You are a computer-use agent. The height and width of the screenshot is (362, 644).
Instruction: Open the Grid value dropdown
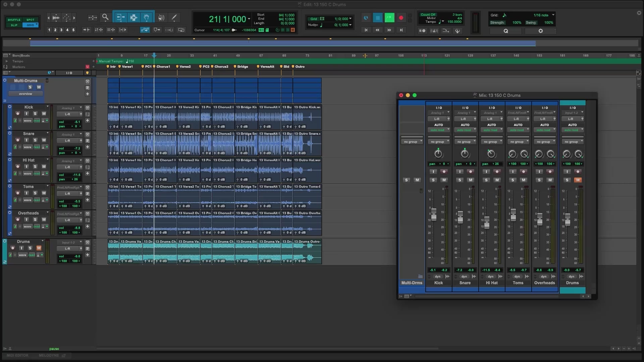[x=350, y=19]
